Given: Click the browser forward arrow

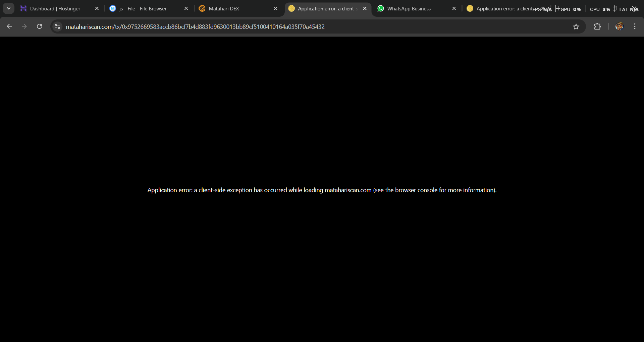Looking at the screenshot, I should pyautogui.click(x=24, y=26).
